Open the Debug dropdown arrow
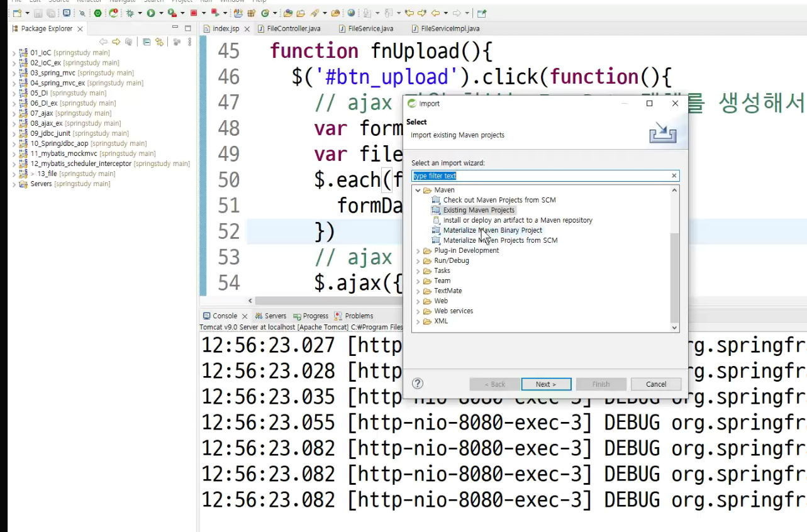Screen dimensions: 807x532 pos(140,13)
